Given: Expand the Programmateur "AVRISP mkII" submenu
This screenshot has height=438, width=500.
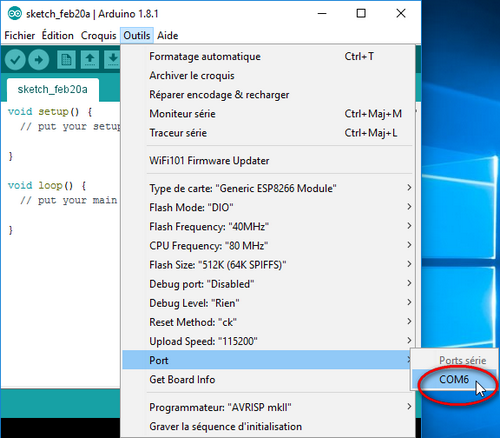Looking at the screenshot, I should click(268, 407).
